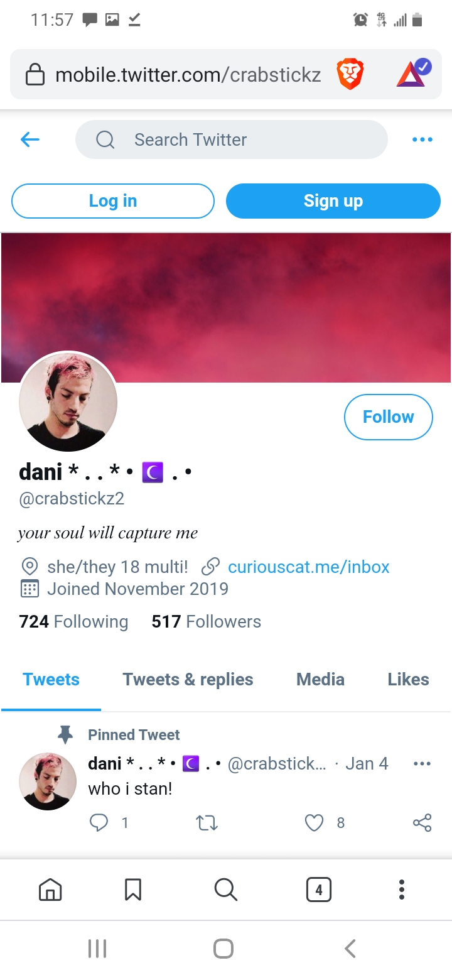Screen dimensions: 452x980
Task: Open the browser tab switcher showing 4
Action: (x=319, y=889)
